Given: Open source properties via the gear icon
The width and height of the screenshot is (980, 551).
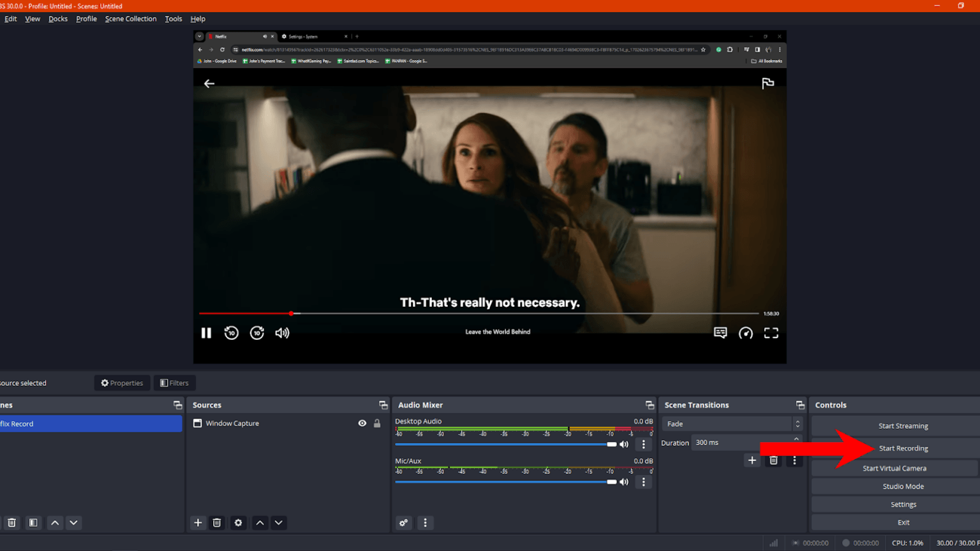Looking at the screenshot, I should [x=238, y=522].
